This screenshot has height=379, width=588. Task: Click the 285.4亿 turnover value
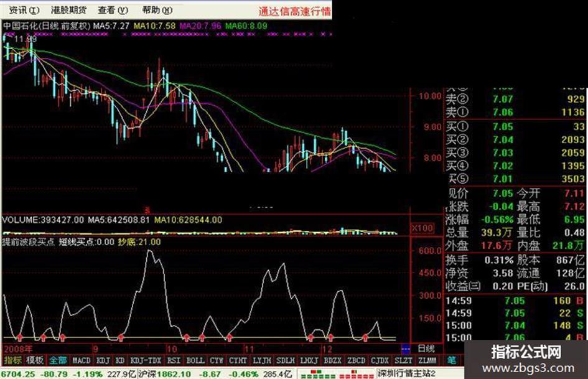[278, 374]
